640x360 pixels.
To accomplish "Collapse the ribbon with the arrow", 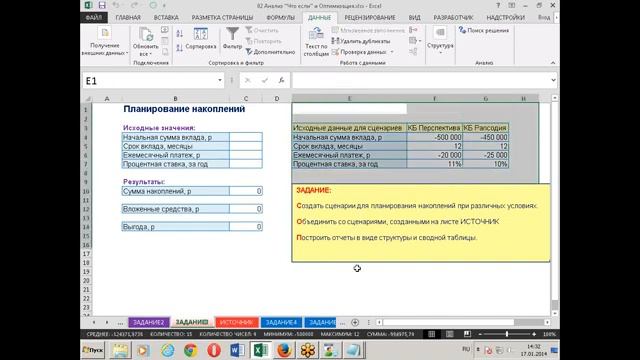I will pos(553,63).
